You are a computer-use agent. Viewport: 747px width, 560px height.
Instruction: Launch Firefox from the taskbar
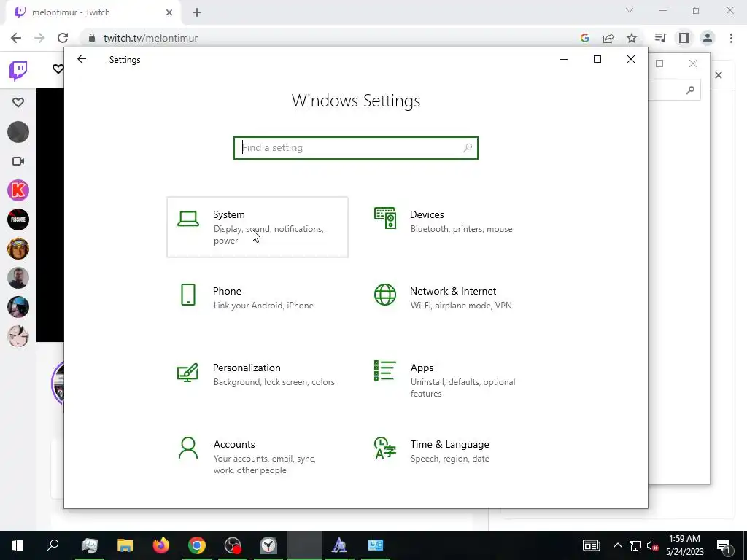161,545
